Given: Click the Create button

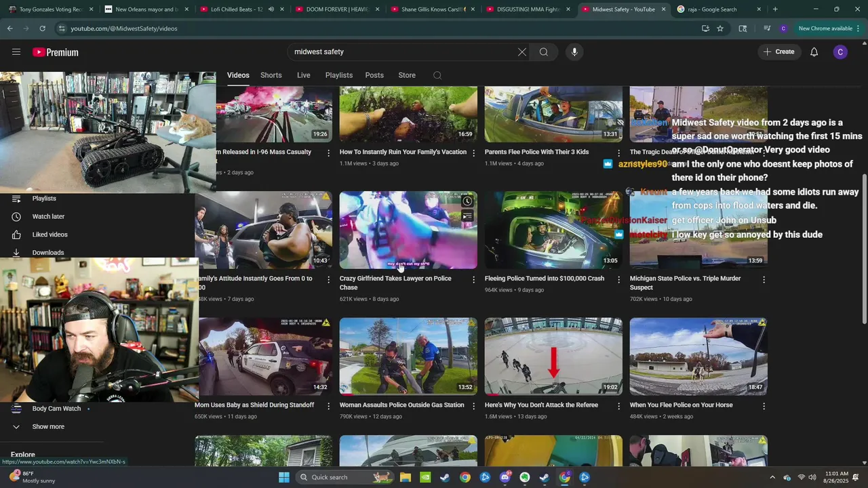Looking at the screenshot, I should [x=778, y=52].
